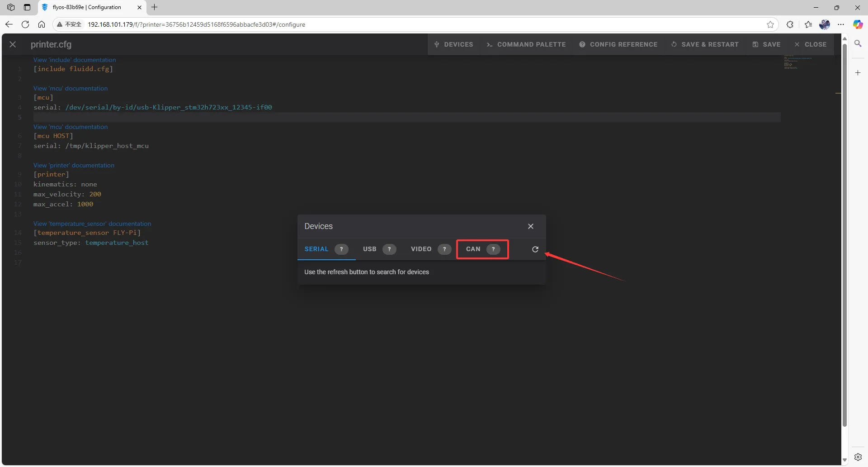Click the editor vertical scrollbar

[844, 226]
